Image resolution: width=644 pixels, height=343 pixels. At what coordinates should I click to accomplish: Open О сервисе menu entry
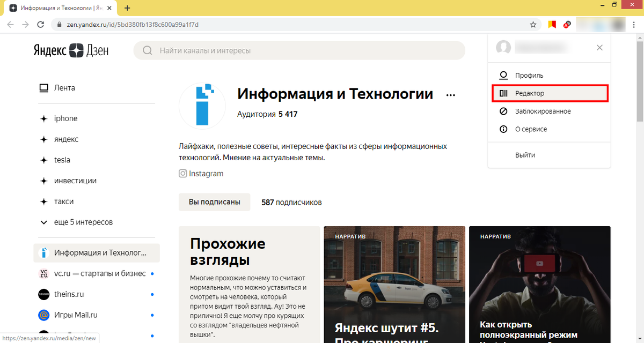(549, 129)
